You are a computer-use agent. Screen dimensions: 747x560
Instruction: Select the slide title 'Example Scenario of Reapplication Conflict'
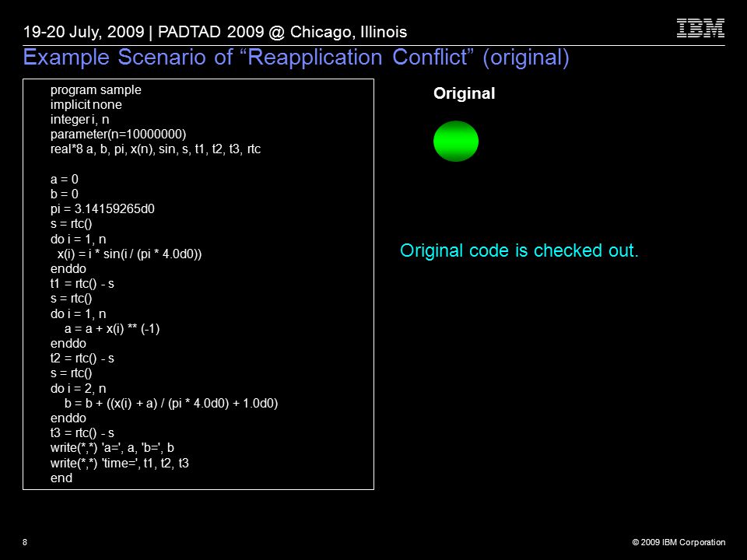[296, 57]
